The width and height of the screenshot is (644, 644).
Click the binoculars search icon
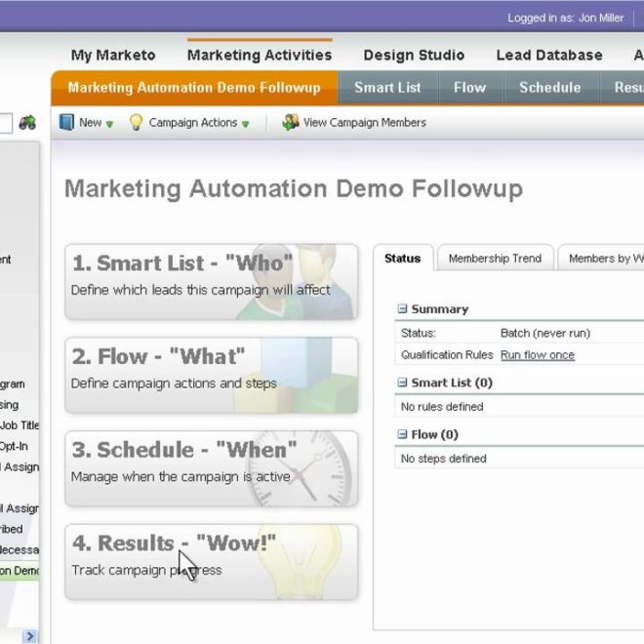27,122
